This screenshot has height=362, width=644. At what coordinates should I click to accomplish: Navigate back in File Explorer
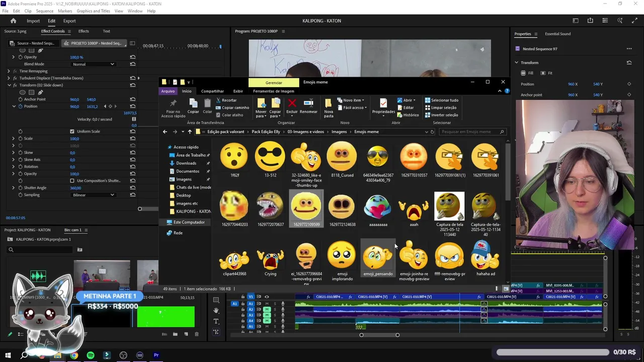point(165,132)
